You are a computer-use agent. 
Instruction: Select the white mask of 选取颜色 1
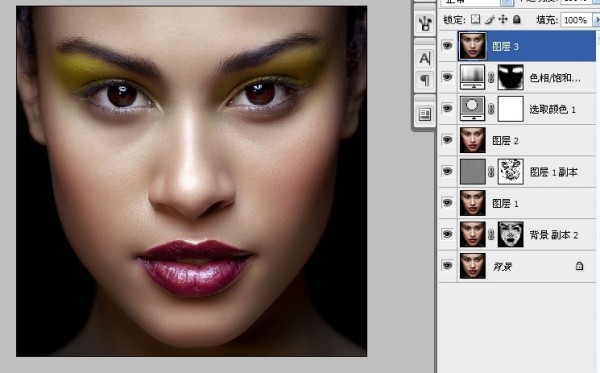pyautogui.click(x=510, y=109)
